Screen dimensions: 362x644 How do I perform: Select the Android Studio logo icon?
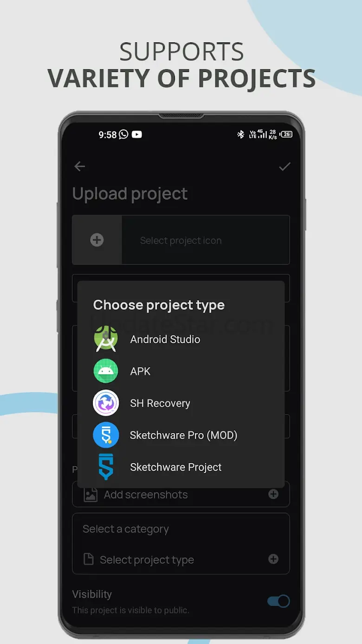pyautogui.click(x=106, y=339)
